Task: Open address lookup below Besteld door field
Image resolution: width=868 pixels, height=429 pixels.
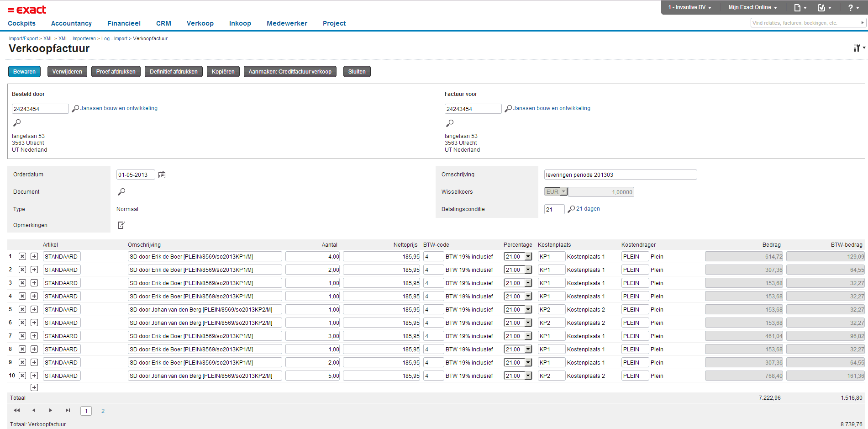Action: (x=17, y=123)
